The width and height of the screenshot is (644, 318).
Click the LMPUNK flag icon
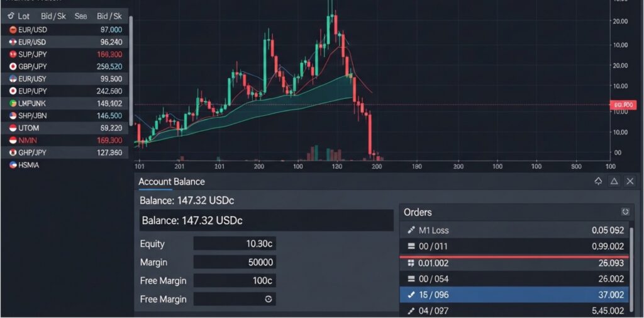[x=13, y=103]
